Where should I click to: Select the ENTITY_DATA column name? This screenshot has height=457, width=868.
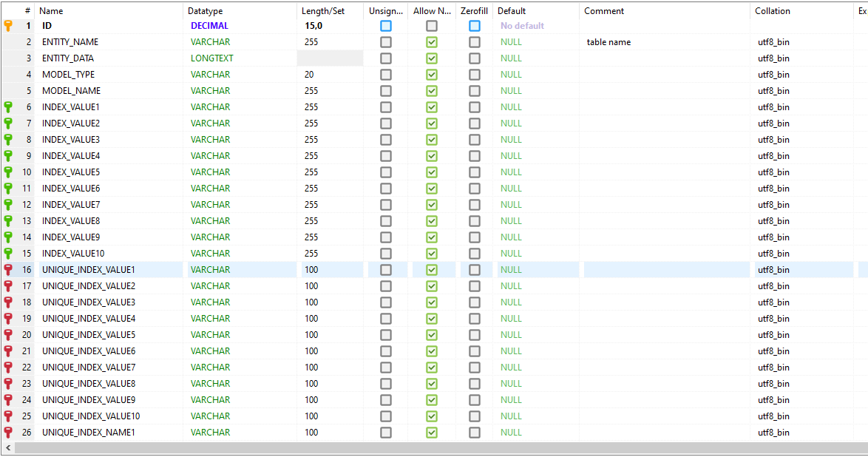pyautogui.click(x=68, y=58)
